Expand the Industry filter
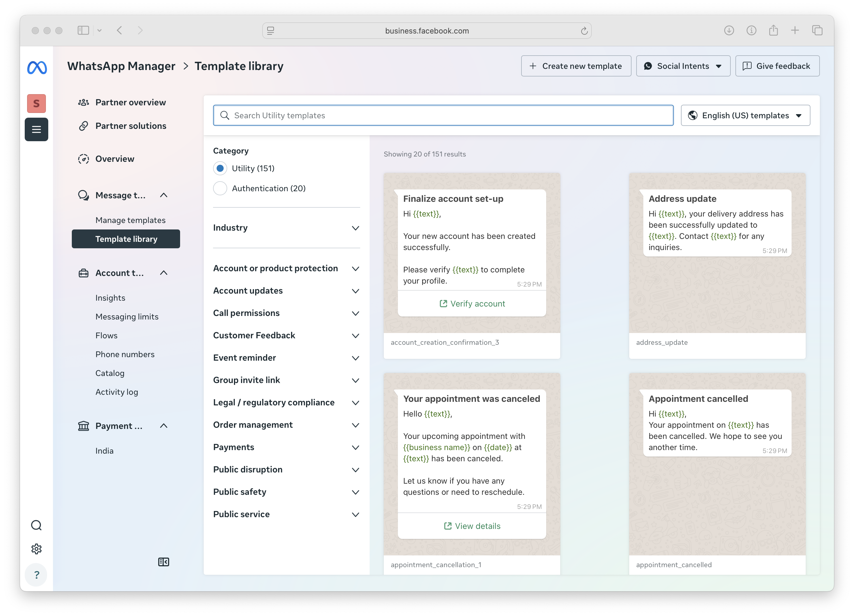854x616 pixels. click(286, 228)
